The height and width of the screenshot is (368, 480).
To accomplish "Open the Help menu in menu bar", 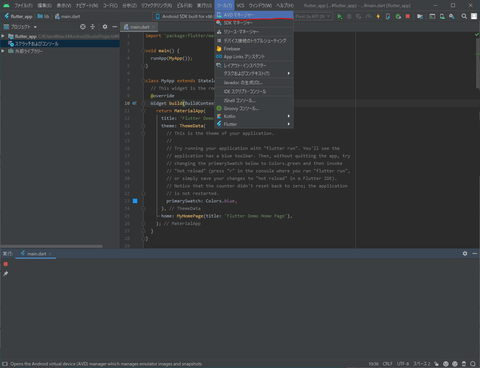I will [285, 6].
